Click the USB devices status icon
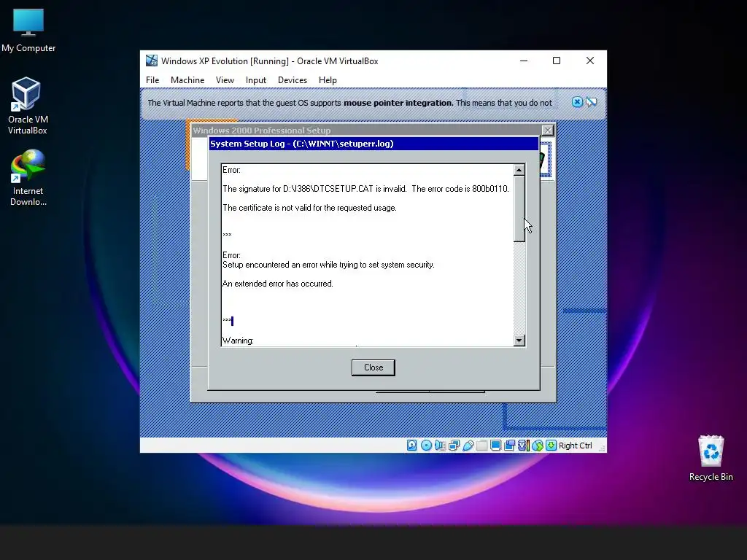The width and height of the screenshot is (747, 560). [468, 446]
